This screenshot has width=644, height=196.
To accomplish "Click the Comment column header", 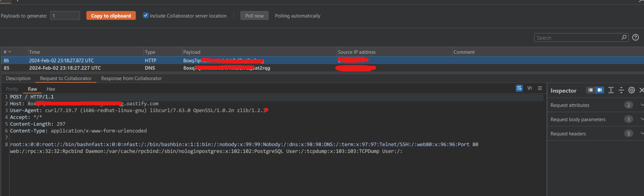I will pyautogui.click(x=548, y=52).
